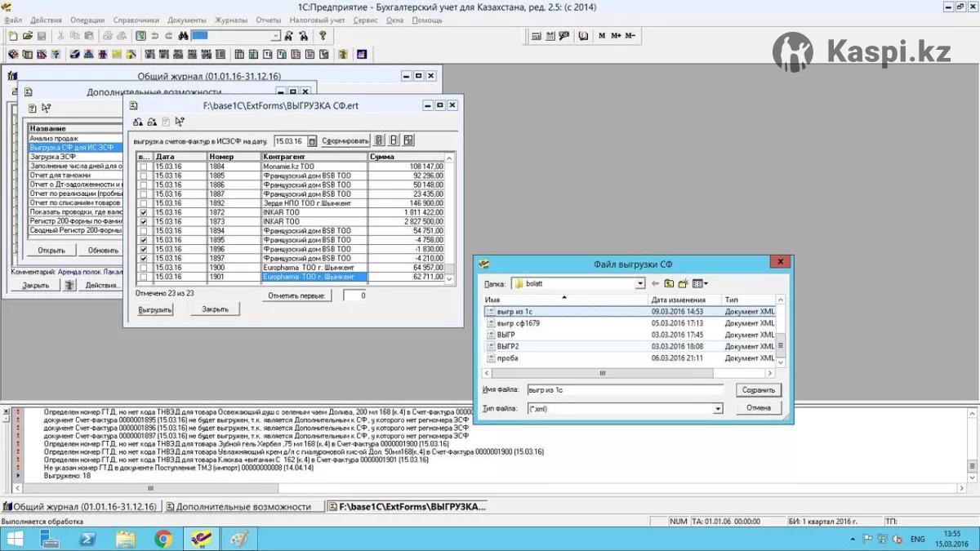Uncheck the box for invoice 1873

click(x=144, y=222)
